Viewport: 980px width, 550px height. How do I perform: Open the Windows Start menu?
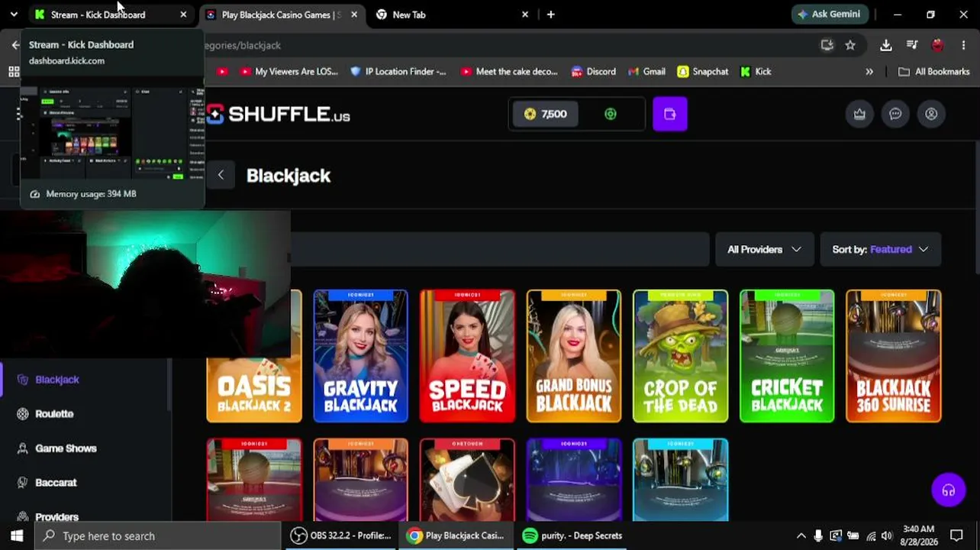[17, 535]
